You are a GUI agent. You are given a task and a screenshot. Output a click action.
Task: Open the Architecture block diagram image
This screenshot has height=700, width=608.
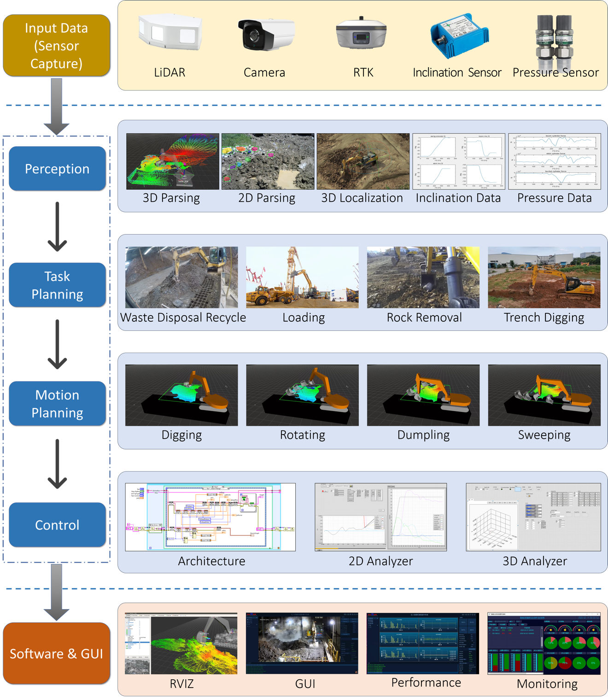(210, 517)
